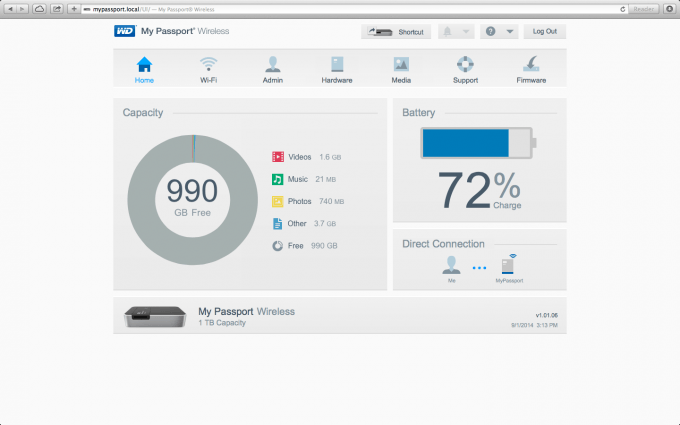Click the browser forward arrow
680x425 pixels.
click(23, 9)
